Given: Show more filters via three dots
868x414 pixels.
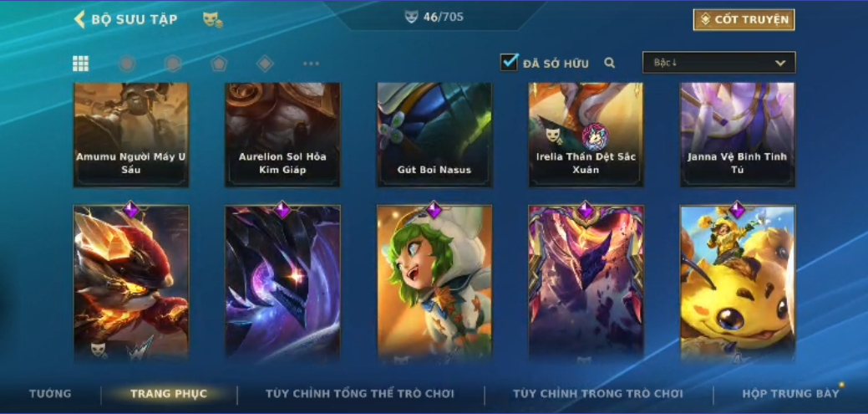Looking at the screenshot, I should (x=311, y=64).
